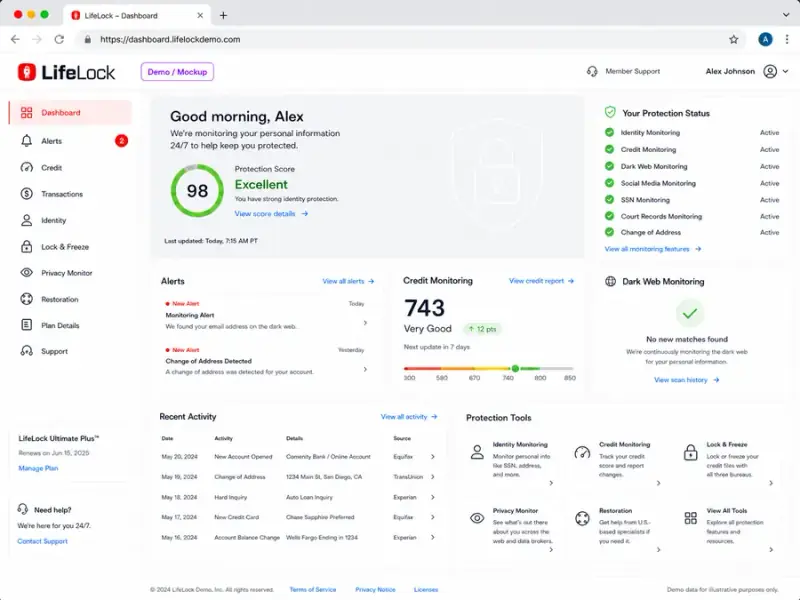Go back in browser history
Image resolution: width=800 pixels, height=600 pixels.
pyautogui.click(x=15, y=39)
